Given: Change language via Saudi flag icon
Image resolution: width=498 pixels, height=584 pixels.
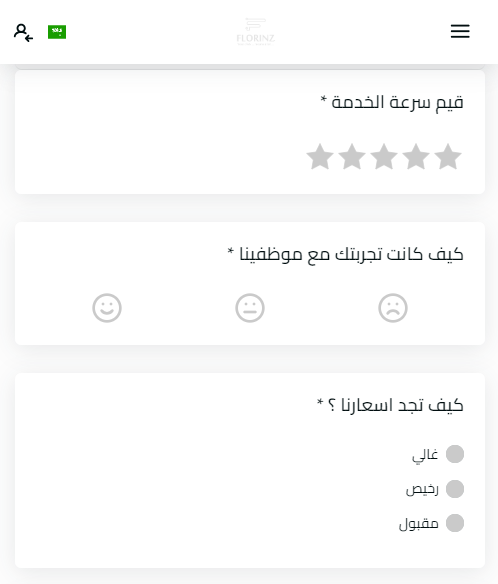Looking at the screenshot, I should 57,32.
